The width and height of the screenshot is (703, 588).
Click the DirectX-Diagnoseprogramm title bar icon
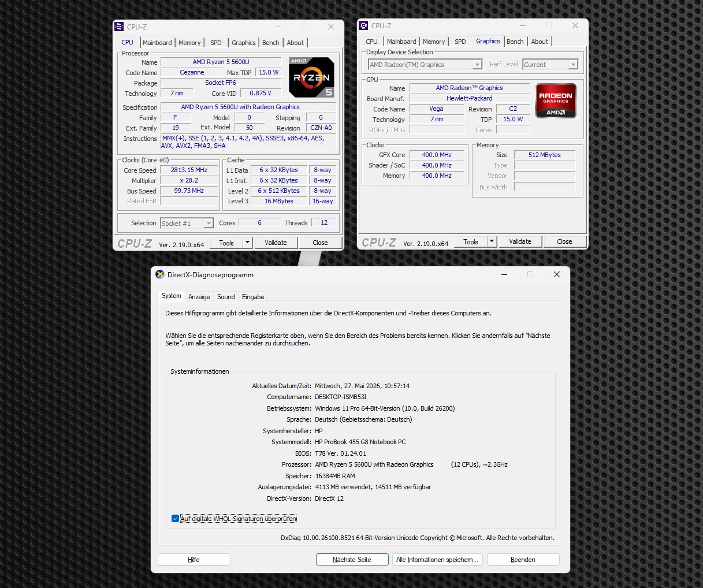pos(160,274)
